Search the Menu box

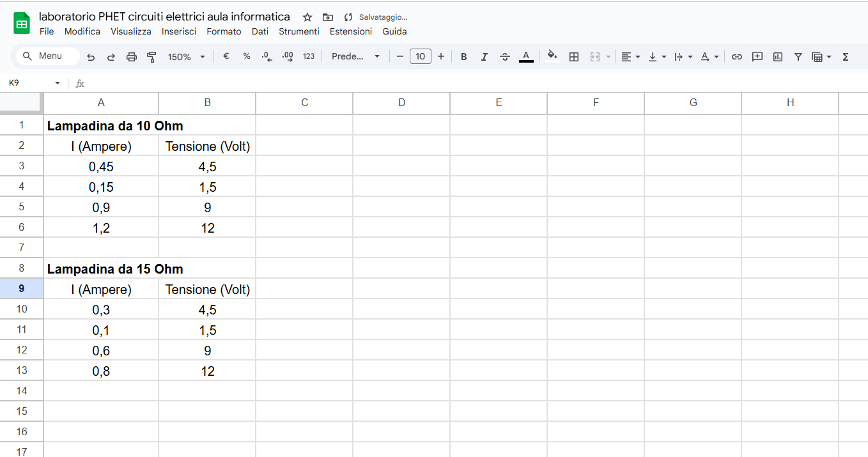[48, 56]
